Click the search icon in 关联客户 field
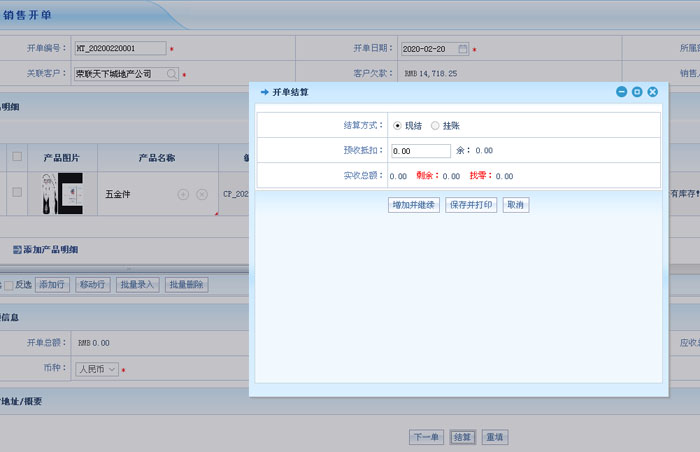The image size is (700, 452). (x=172, y=74)
